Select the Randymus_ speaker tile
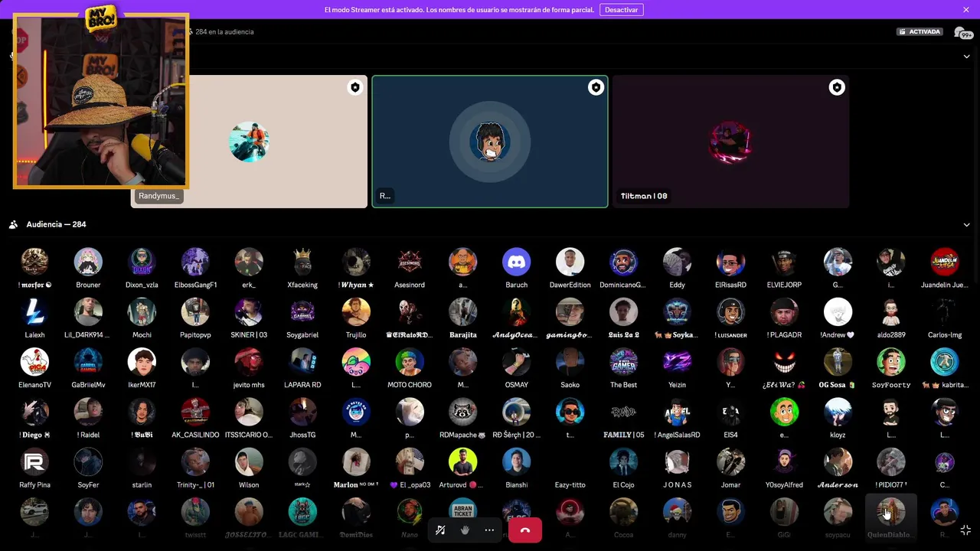This screenshot has height=551, width=980. [249, 142]
